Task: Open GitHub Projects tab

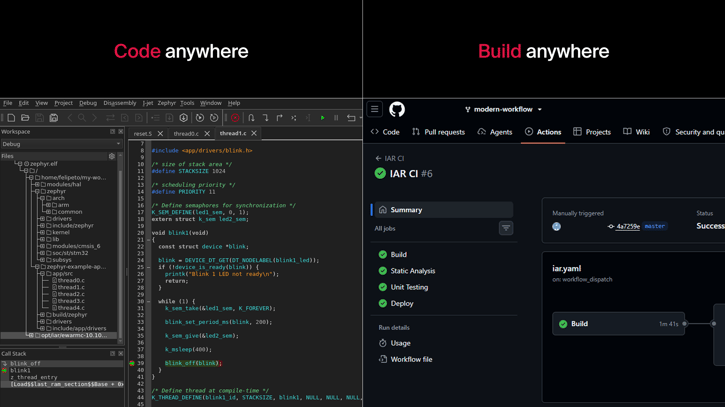Action: (x=592, y=132)
